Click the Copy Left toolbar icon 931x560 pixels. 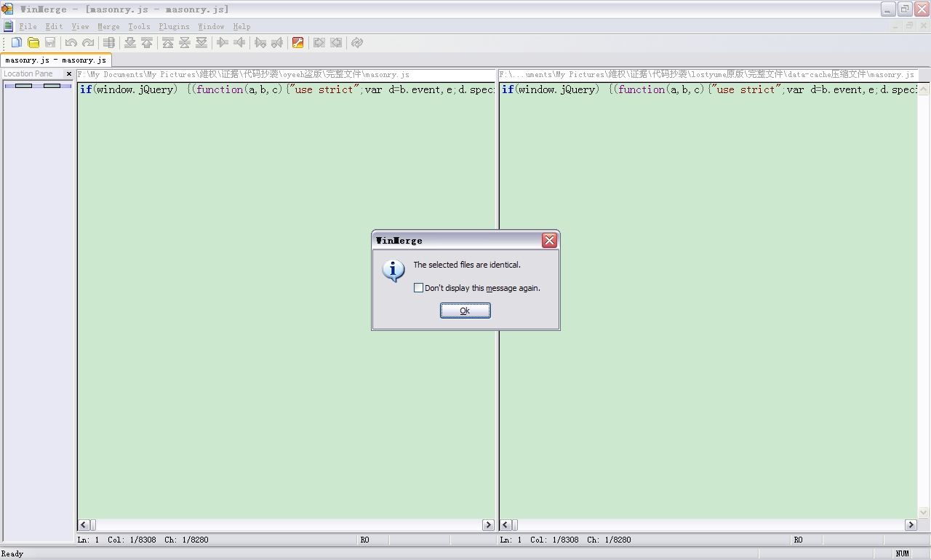tap(239, 43)
